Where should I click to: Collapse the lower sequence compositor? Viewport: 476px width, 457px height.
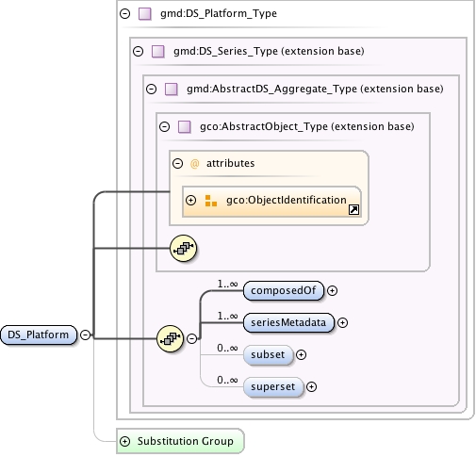tap(191, 338)
